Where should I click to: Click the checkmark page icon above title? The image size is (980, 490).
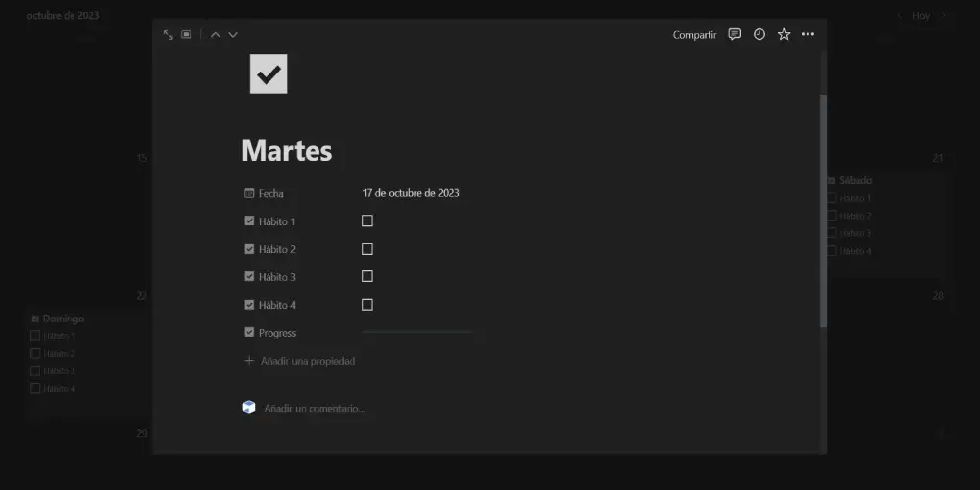click(269, 74)
